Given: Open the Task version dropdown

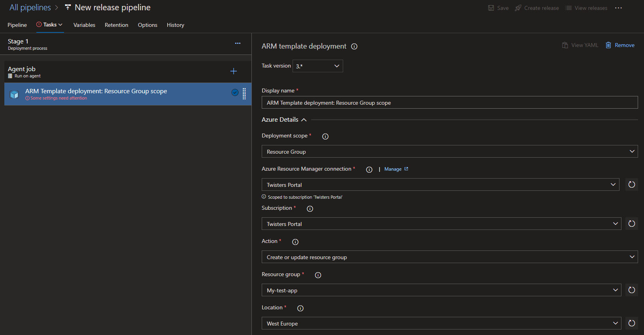Looking at the screenshot, I should (x=317, y=66).
